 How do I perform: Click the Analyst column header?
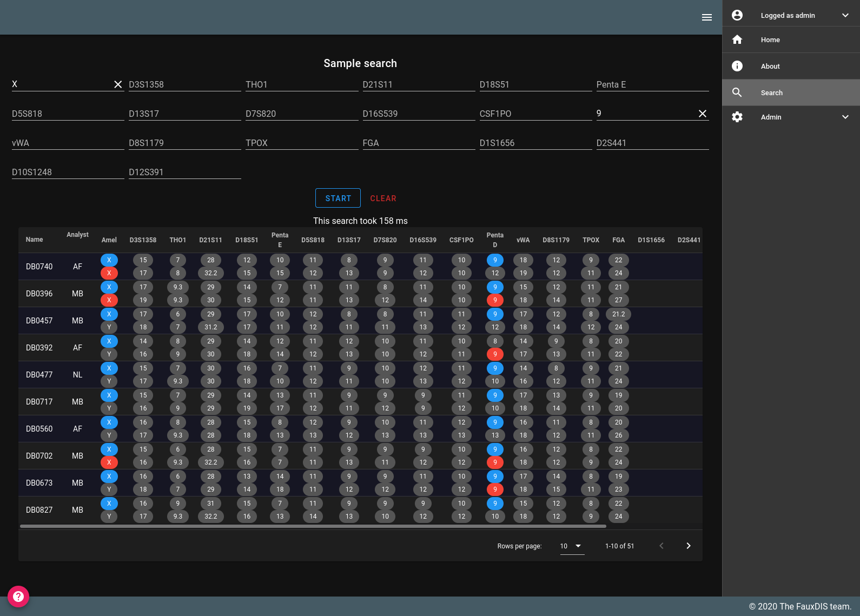pyautogui.click(x=77, y=235)
